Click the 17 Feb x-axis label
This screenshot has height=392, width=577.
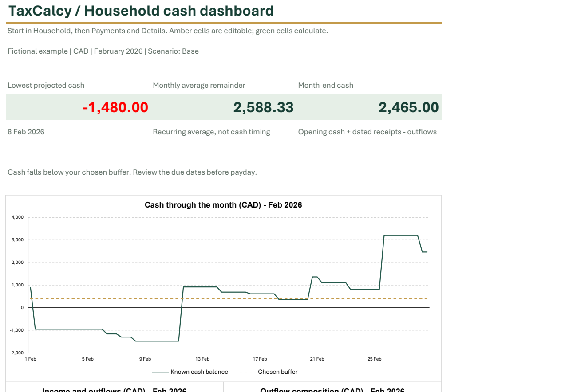click(x=260, y=359)
